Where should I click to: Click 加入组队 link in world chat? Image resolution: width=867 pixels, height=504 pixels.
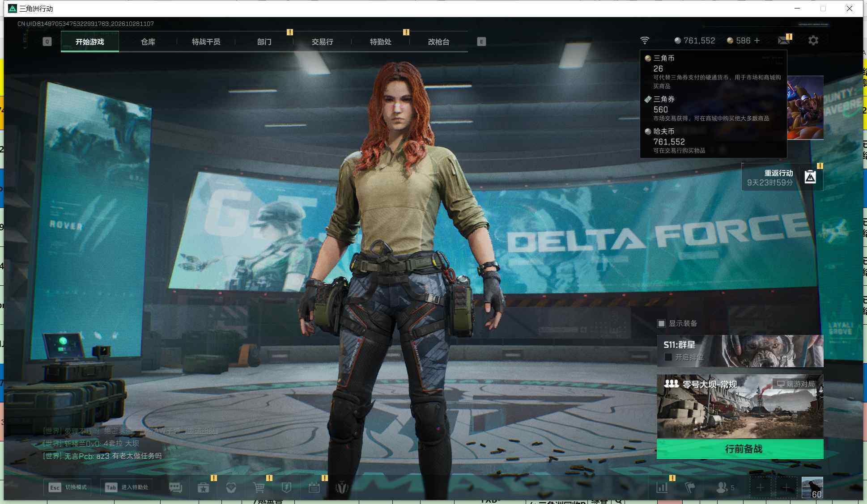201,431
